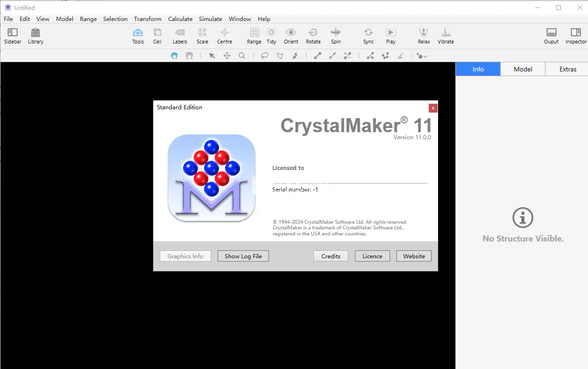Open the Window menu
The image size is (588, 369).
coord(240,19)
